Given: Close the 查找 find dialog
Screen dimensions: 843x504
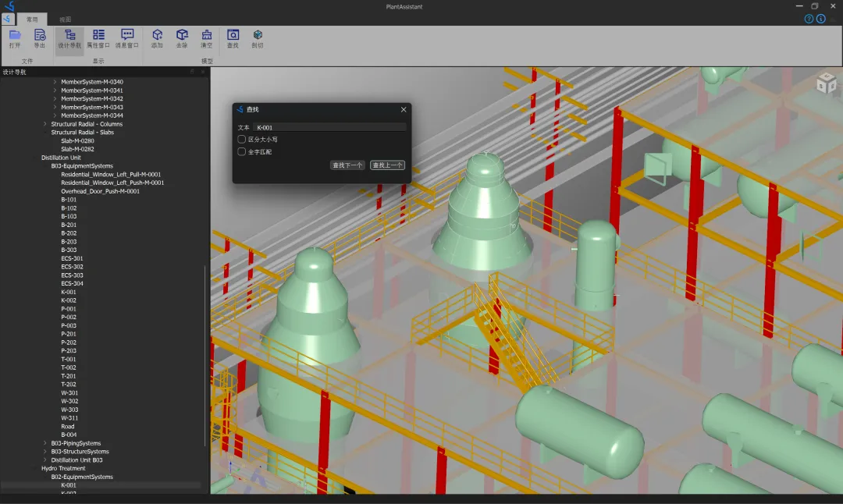Looking at the screenshot, I should [404, 109].
